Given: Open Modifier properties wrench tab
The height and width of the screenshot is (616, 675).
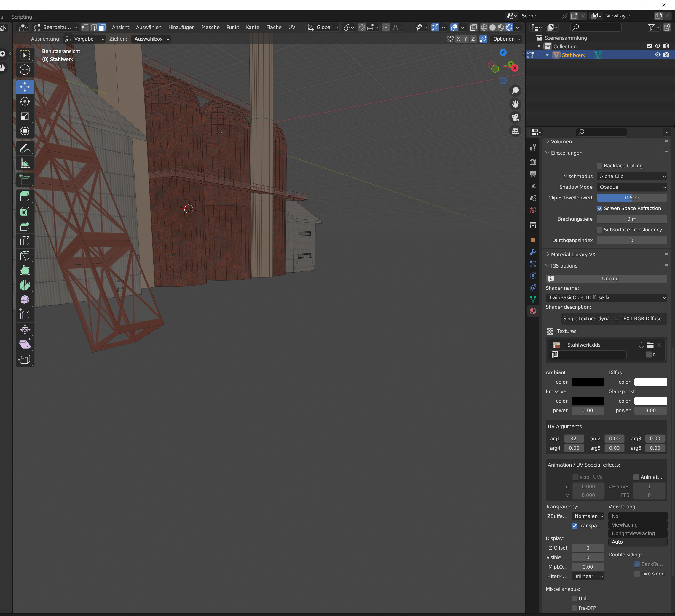Looking at the screenshot, I should 533,252.
